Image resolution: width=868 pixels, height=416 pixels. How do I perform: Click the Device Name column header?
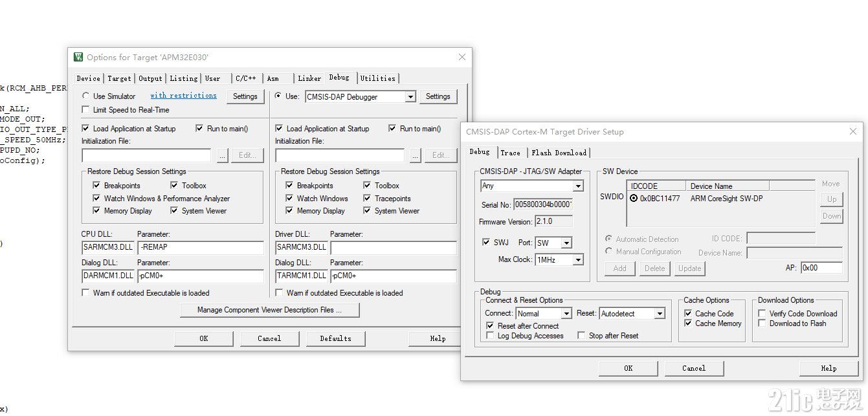pyautogui.click(x=728, y=186)
